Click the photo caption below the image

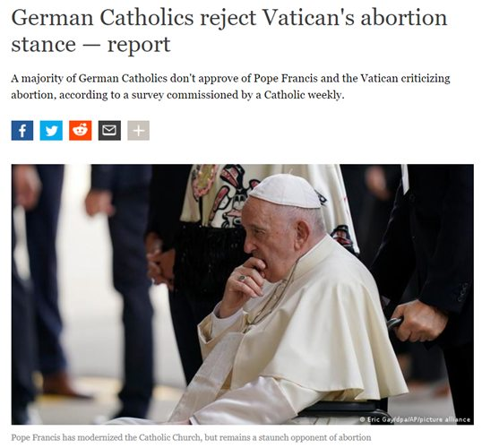[191, 437]
